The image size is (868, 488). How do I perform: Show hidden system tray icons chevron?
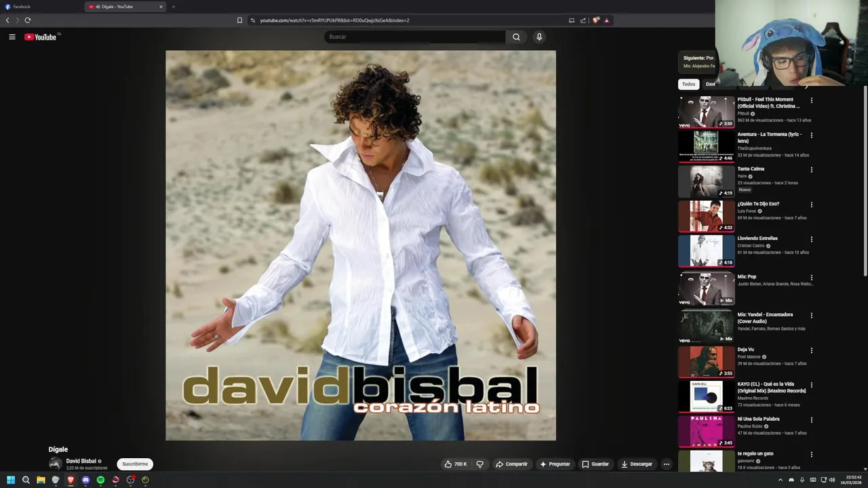click(780, 480)
